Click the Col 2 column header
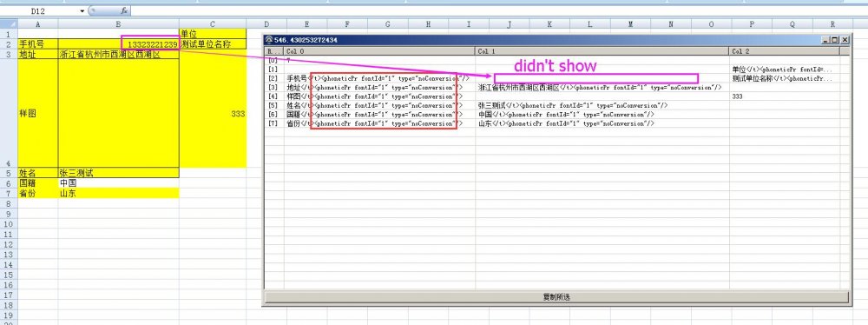Screen dimensions: 868x325 (x=785, y=51)
